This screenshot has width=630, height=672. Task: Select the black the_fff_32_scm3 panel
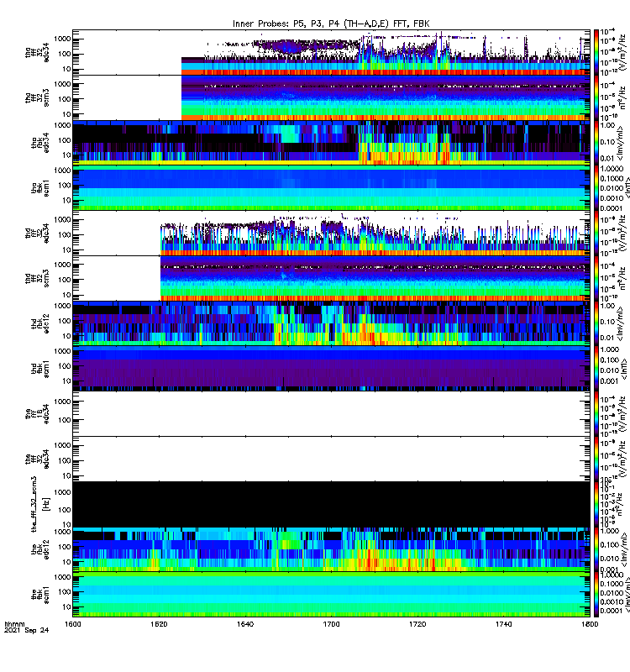point(331,504)
